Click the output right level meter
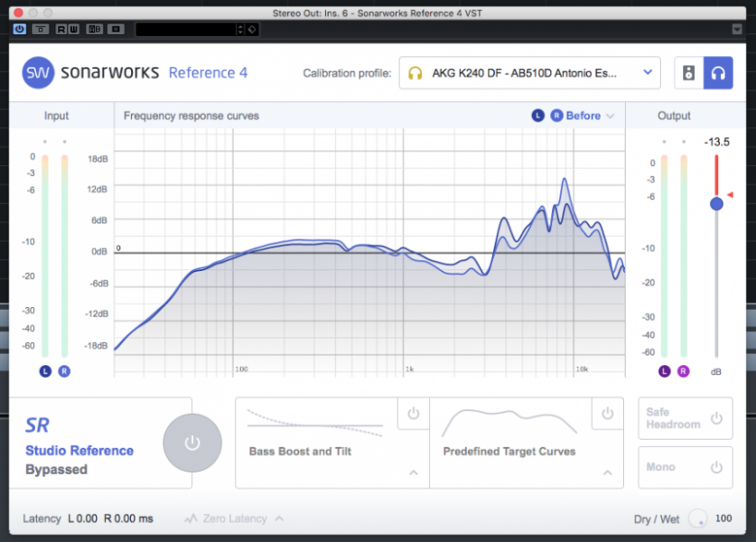756x542 pixels. click(x=683, y=256)
